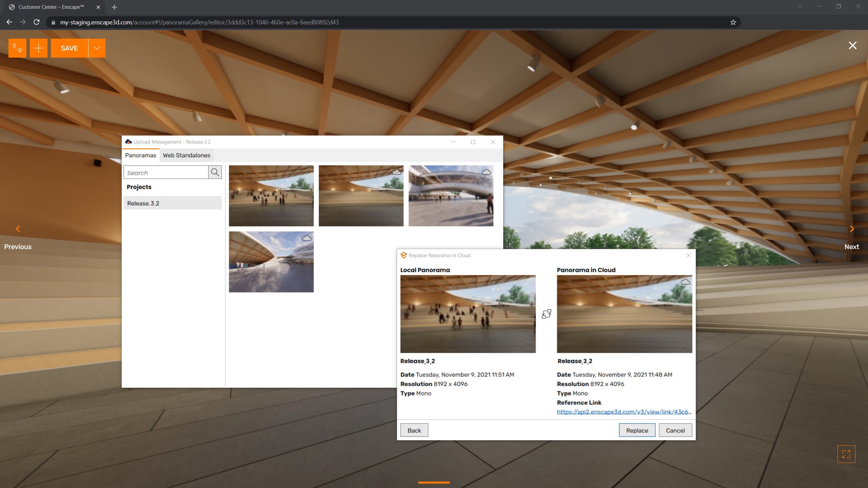Open fullscreen view with the bottom-right icon
Screen dimensions: 868x488
pyautogui.click(x=846, y=454)
